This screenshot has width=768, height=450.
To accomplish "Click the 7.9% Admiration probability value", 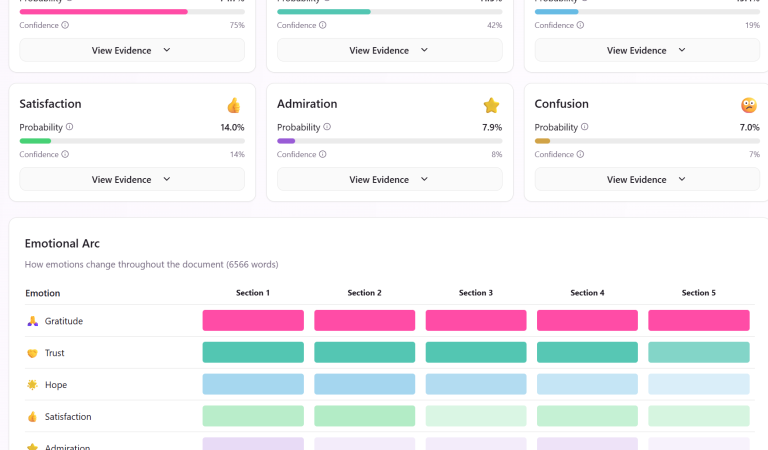I will pyautogui.click(x=492, y=127).
